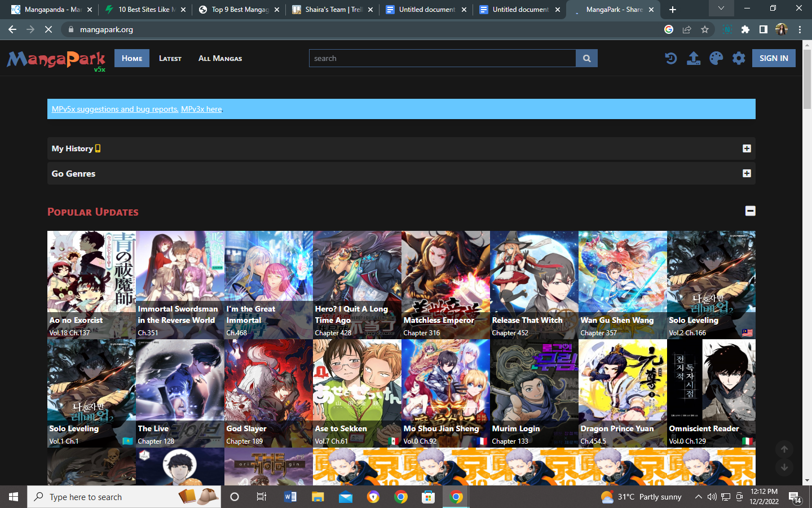
Task: Open Word from the taskbar
Action: 290,497
